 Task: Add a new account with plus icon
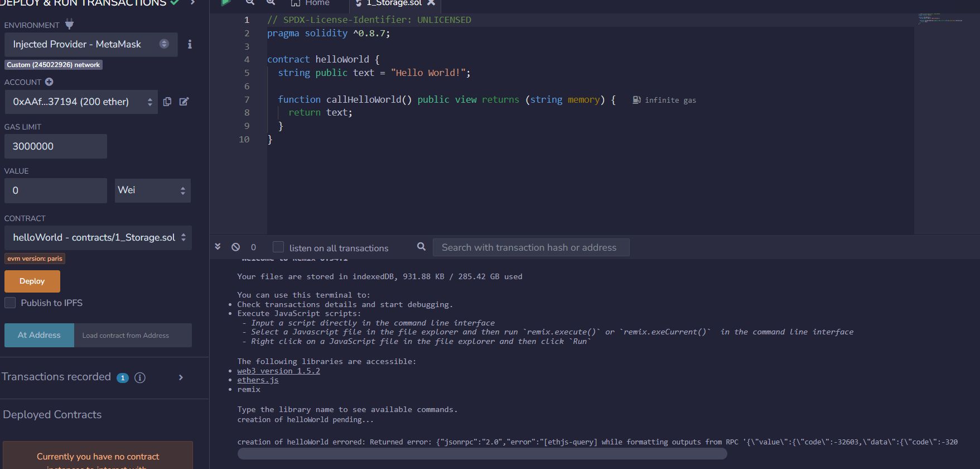[49, 82]
